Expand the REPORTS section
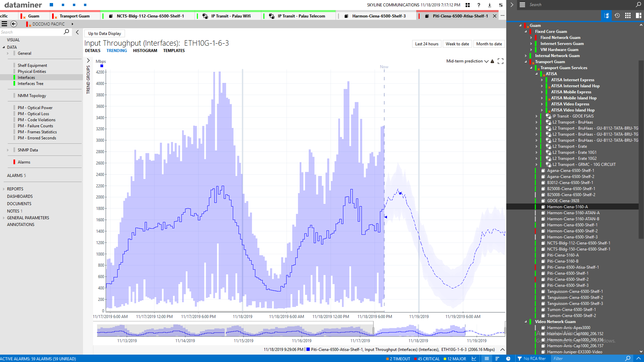This screenshot has height=362, width=644. coord(4,189)
